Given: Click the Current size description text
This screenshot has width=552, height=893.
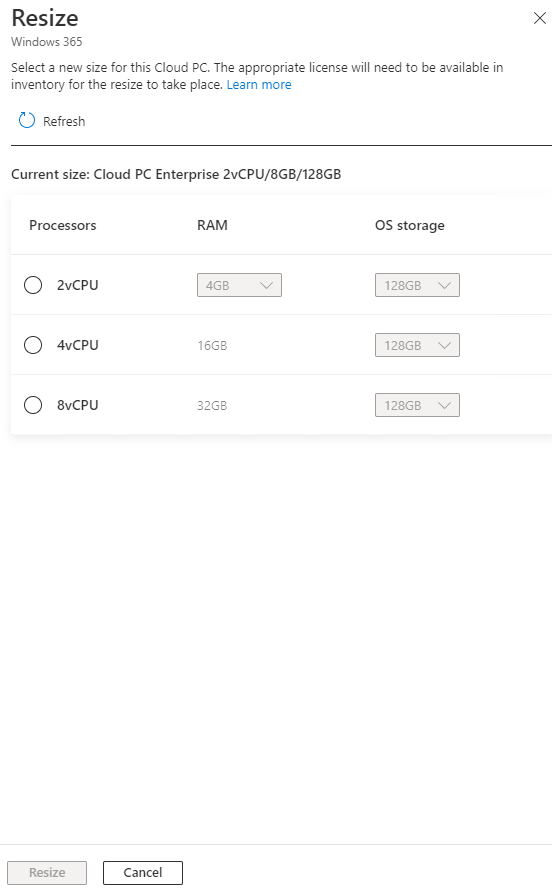Looking at the screenshot, I should [176, 174].
